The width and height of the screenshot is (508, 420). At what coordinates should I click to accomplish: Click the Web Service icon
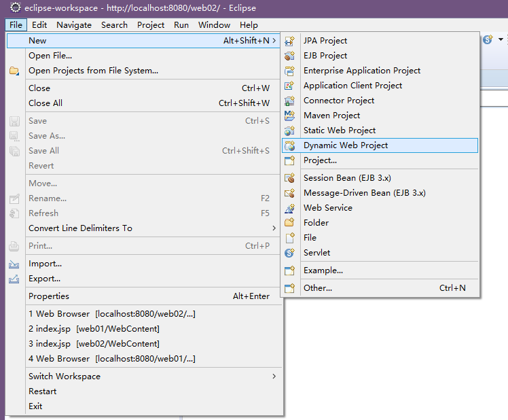point(289,208)
